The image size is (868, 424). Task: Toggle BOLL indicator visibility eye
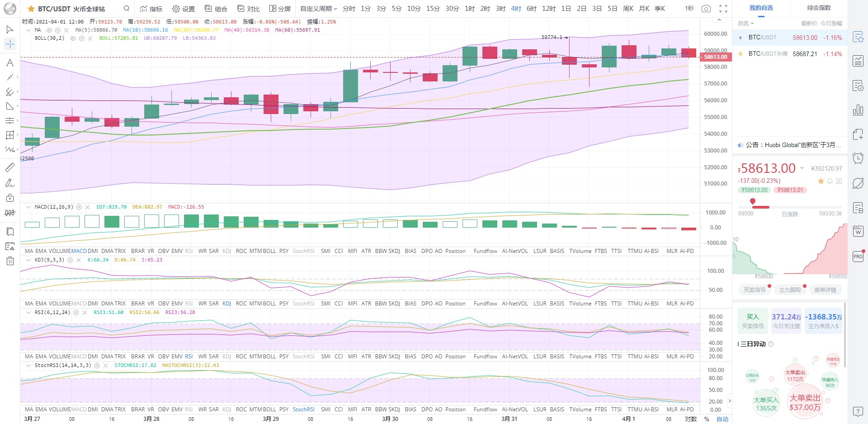point(73,38)
